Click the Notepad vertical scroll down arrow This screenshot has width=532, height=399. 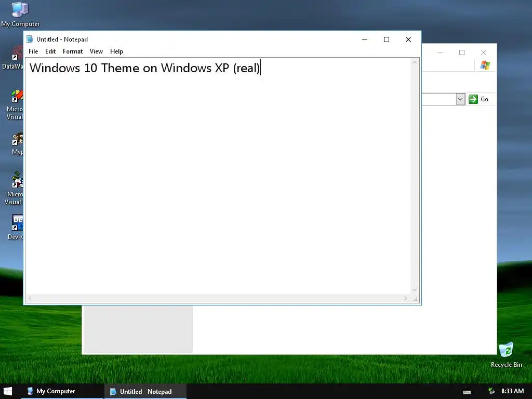415,290
